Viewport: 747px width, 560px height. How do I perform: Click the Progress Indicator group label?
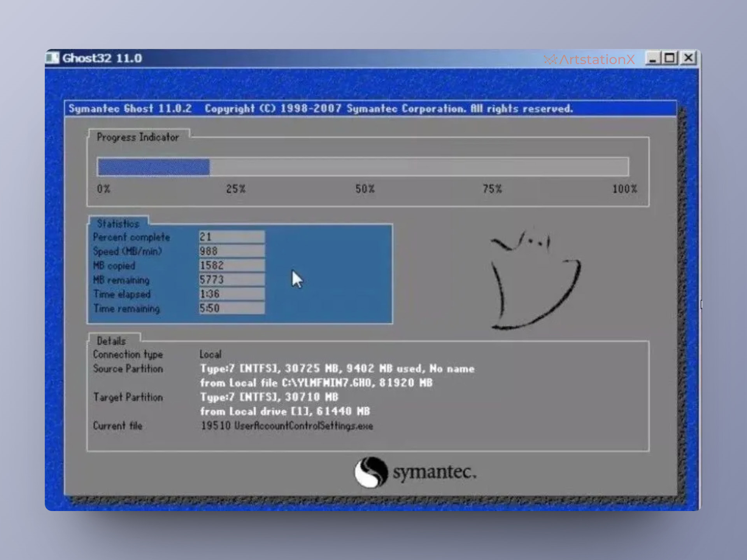coord(138,137)
